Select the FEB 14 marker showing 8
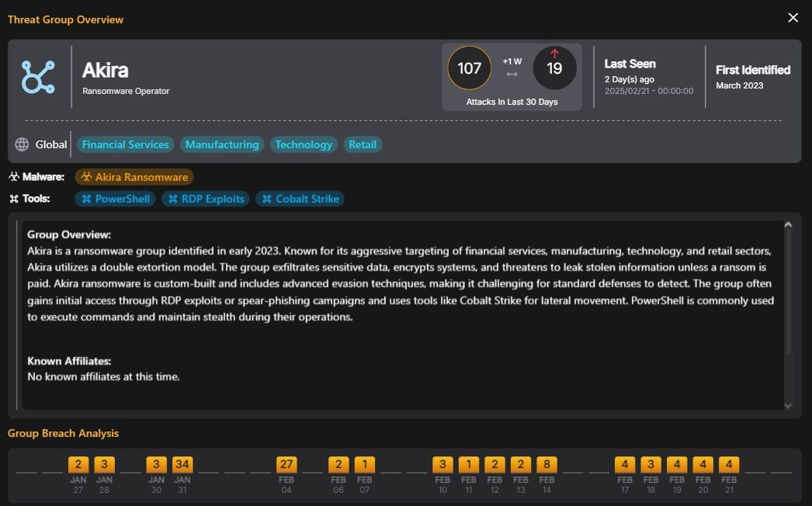Screen dimensions: 812x506 [547, 464]
